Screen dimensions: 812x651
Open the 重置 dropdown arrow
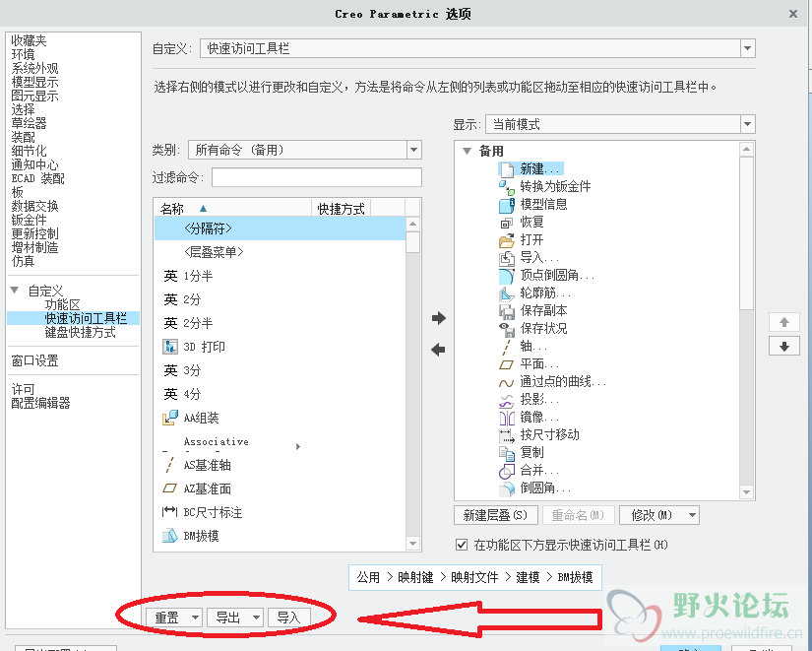point(195,618)
